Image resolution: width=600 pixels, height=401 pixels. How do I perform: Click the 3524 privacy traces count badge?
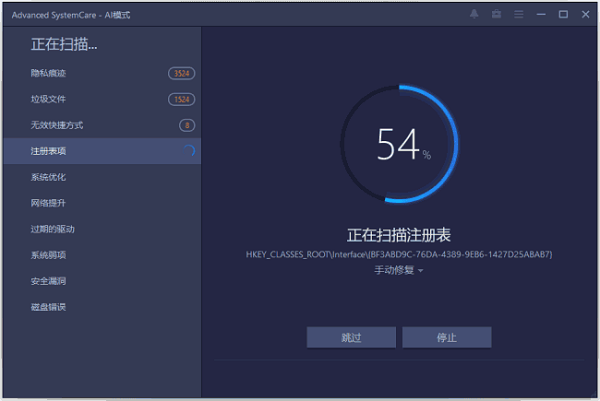pos(181,73)
